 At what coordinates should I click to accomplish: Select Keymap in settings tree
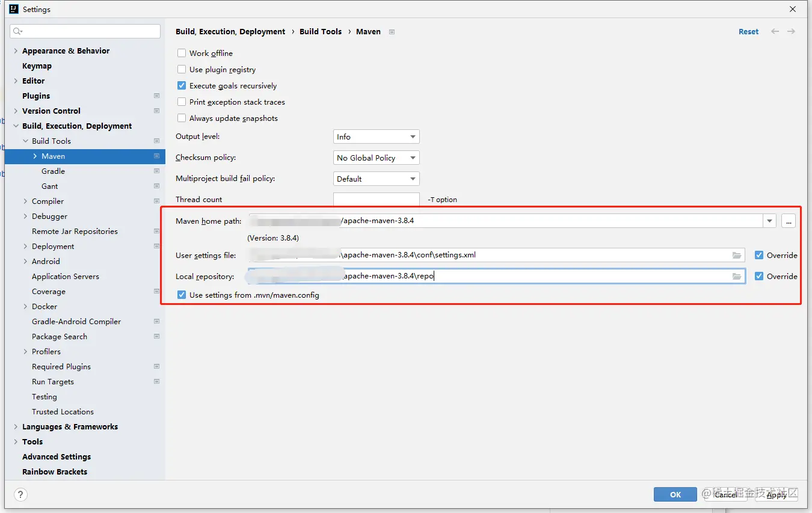(37, 66)
